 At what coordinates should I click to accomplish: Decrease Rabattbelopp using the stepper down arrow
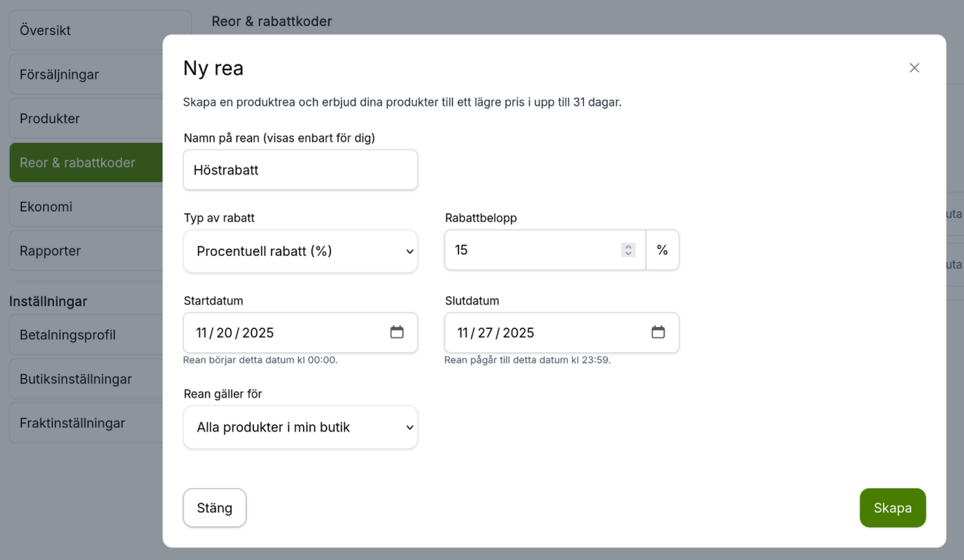pos(627,254)
